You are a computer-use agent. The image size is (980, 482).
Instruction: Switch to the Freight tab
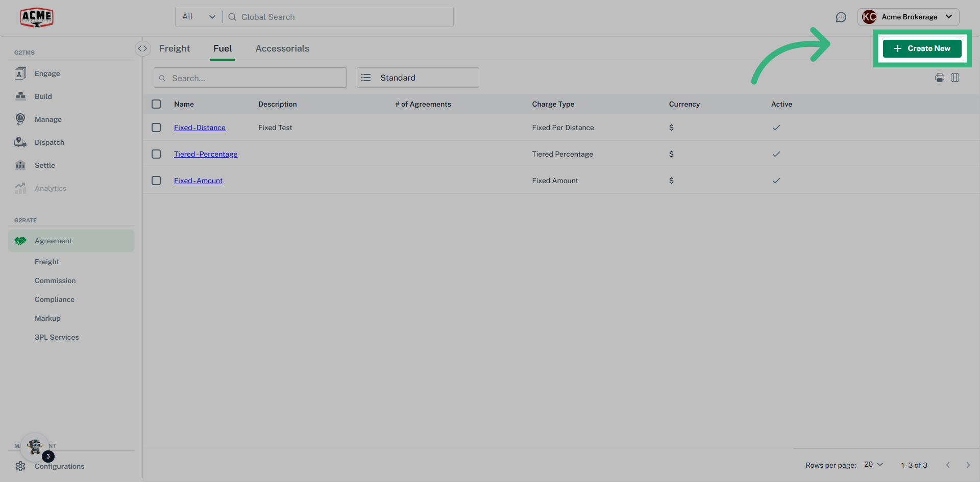point(175,48)
